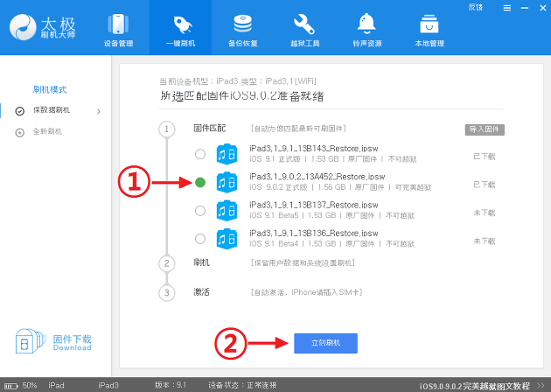The image size is (551, 392).
Task: Select iPad3,1_9.1_13B143 firmware radio button
Action: tap(200, 154)
